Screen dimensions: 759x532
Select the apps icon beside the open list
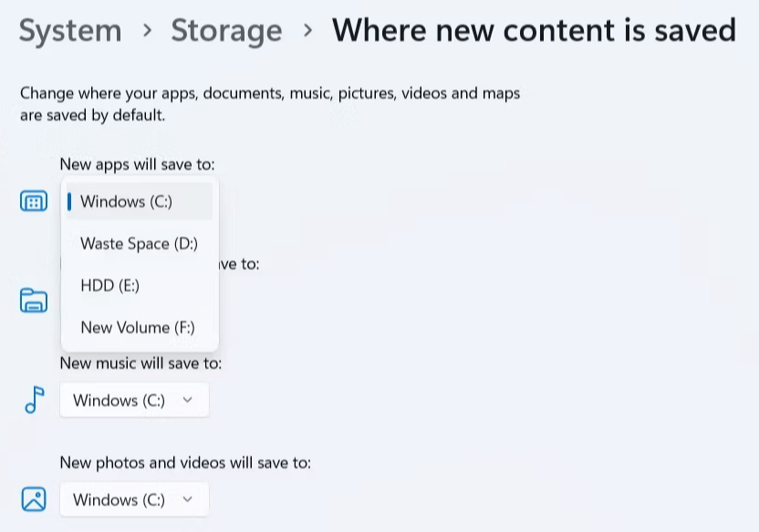click(x=34, y=202)
